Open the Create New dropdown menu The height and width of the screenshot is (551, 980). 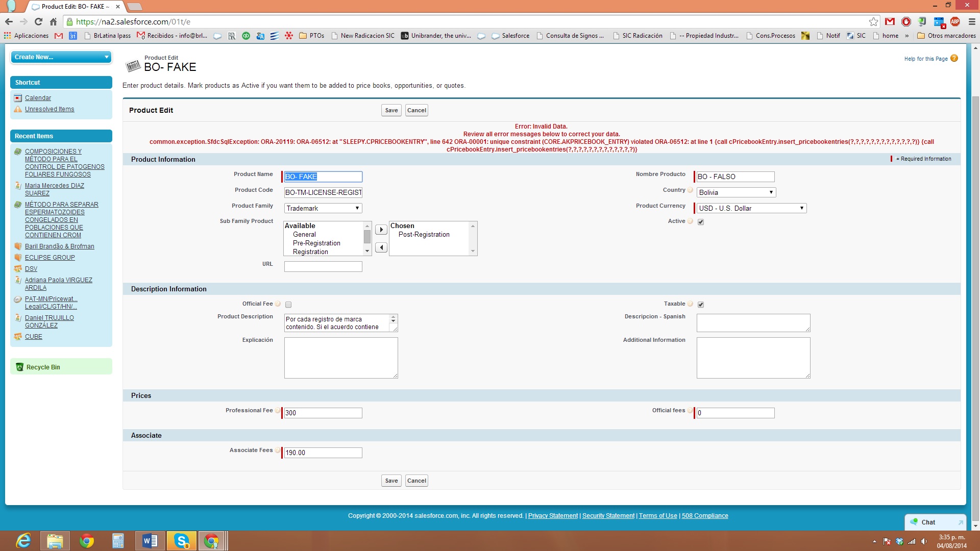(61, 57)
